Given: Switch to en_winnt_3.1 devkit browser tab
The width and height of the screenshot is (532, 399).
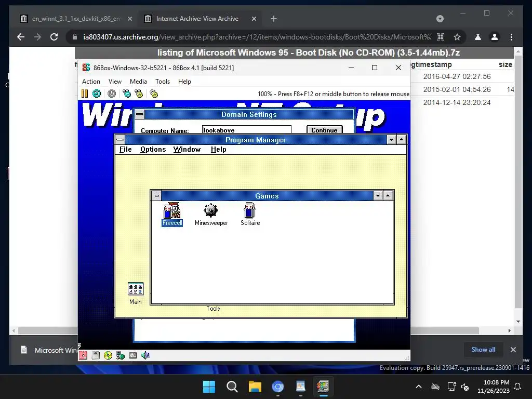Looking at the screenshot, I should 75,19.
